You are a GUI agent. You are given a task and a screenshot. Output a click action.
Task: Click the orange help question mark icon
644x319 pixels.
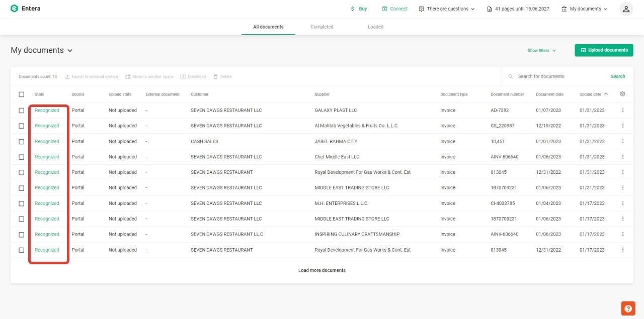628,308
